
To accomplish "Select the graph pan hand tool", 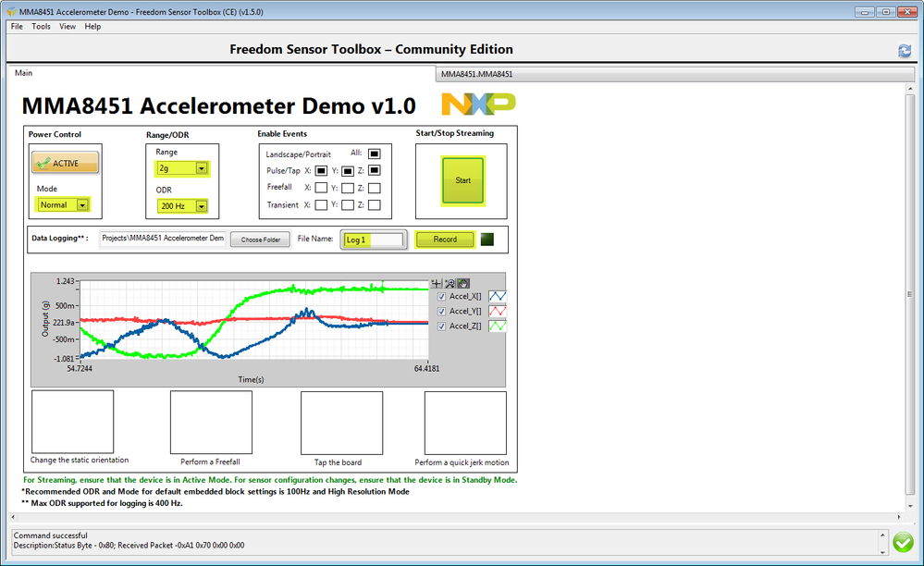I will (463, 283).
